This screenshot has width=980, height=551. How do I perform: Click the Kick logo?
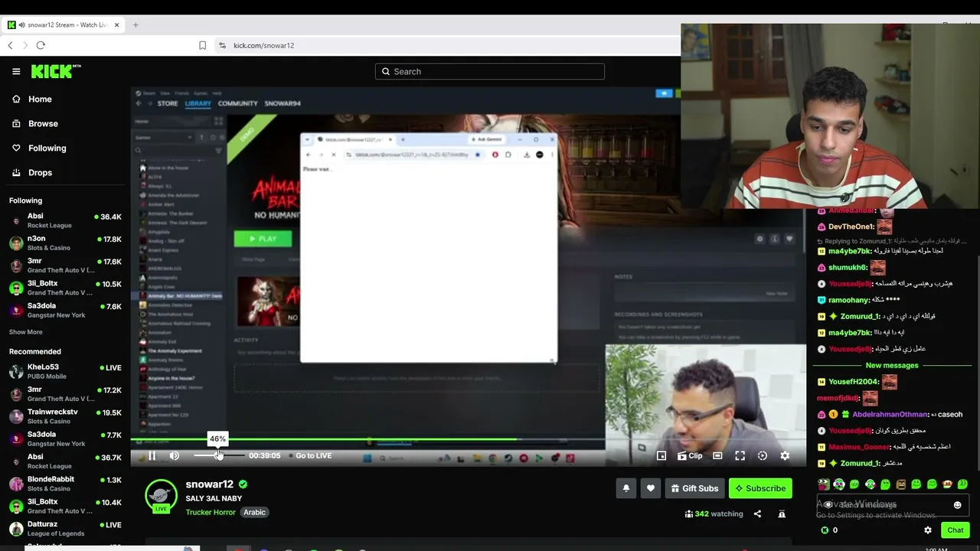tap(56, 71)
